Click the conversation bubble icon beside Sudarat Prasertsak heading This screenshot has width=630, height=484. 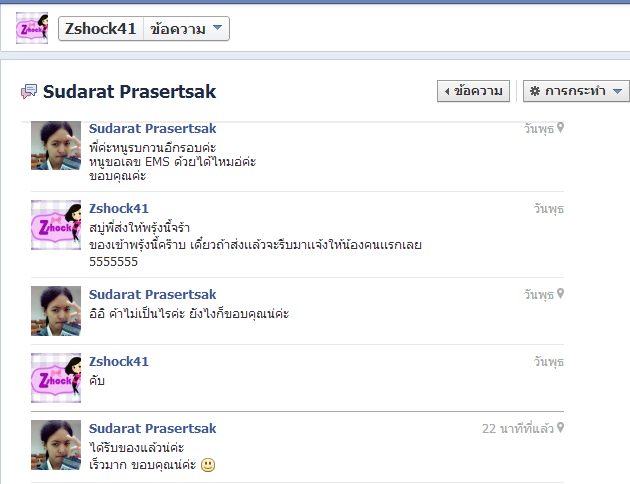pyautogui.click(x=29, y=92)
